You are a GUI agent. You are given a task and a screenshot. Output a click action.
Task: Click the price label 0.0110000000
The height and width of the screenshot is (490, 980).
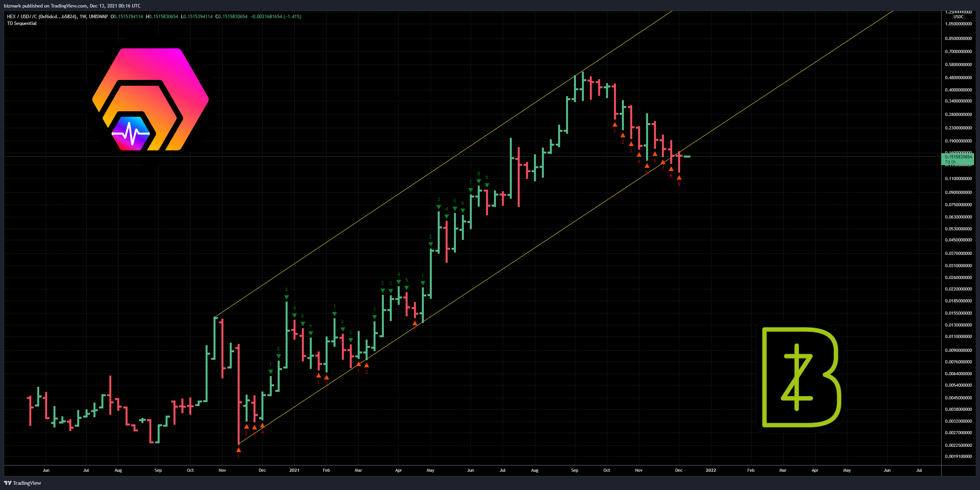pos(958,337)
